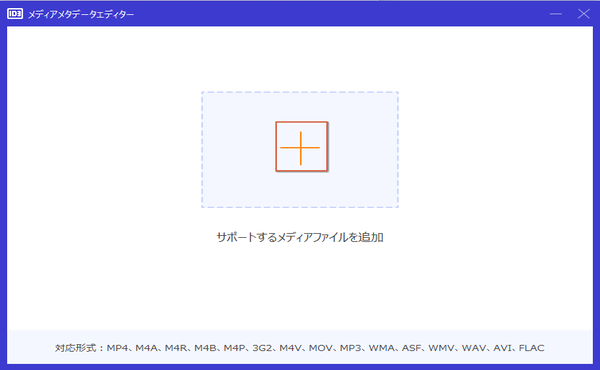Click the サポートするメディアファイルを追加 text

pos(300,237)
